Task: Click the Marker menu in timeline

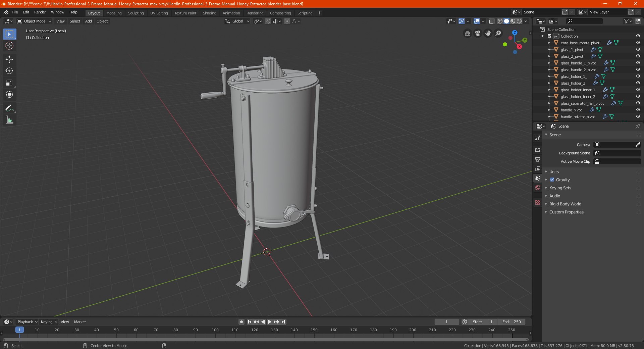Action: point(80,322)
